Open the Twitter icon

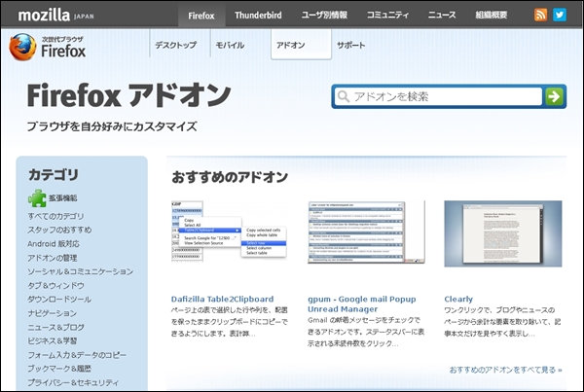point(560,15)
